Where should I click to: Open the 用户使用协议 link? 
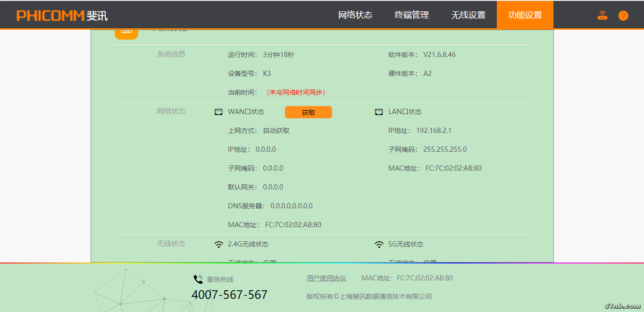pyautogui.click(x=326, y=278)
